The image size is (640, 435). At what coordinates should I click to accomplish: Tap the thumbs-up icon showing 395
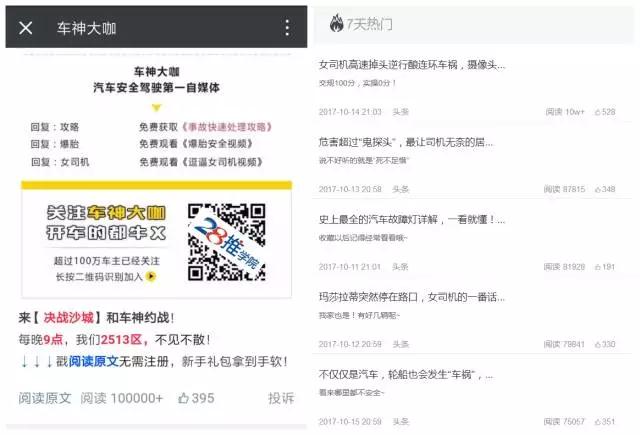point(183,398)
